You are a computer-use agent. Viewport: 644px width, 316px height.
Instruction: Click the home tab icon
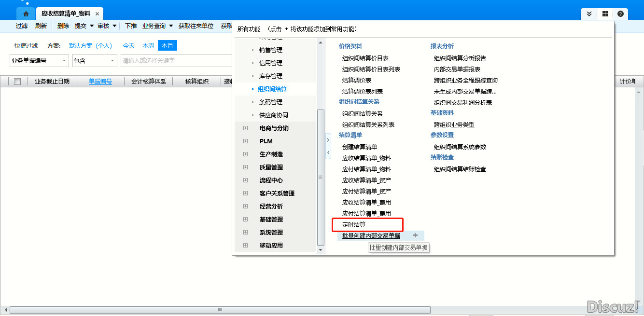tap(26, 14)
